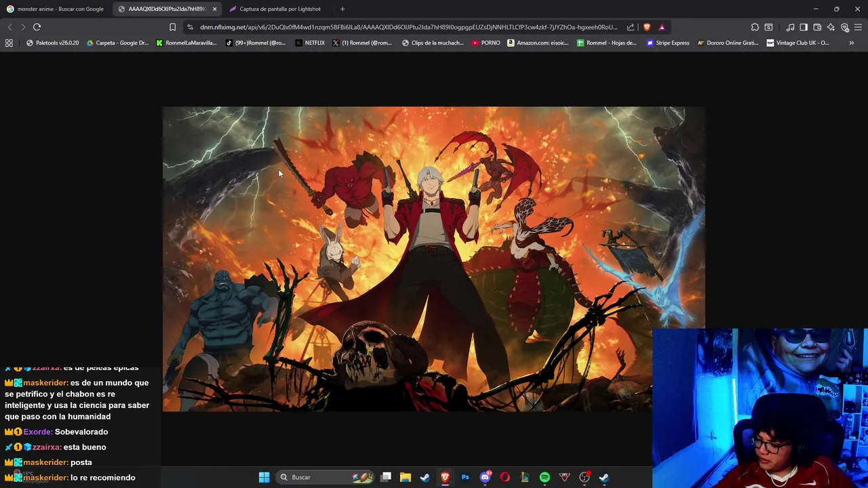Click the address bar URL field
The width and height of the screenshot is (868, 488).
coord(408,27)
